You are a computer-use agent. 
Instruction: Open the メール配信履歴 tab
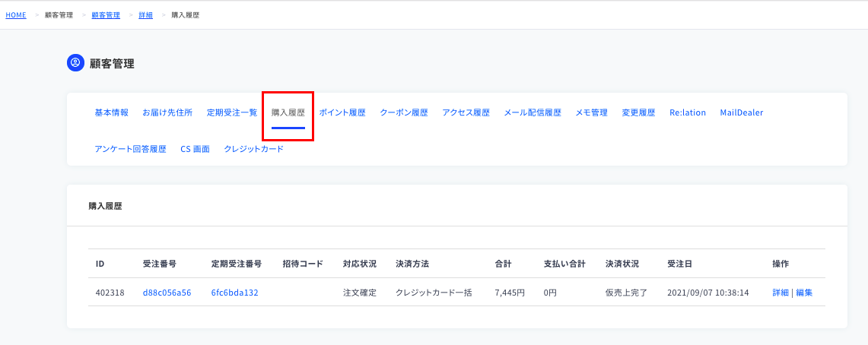(x=533, y=112)
